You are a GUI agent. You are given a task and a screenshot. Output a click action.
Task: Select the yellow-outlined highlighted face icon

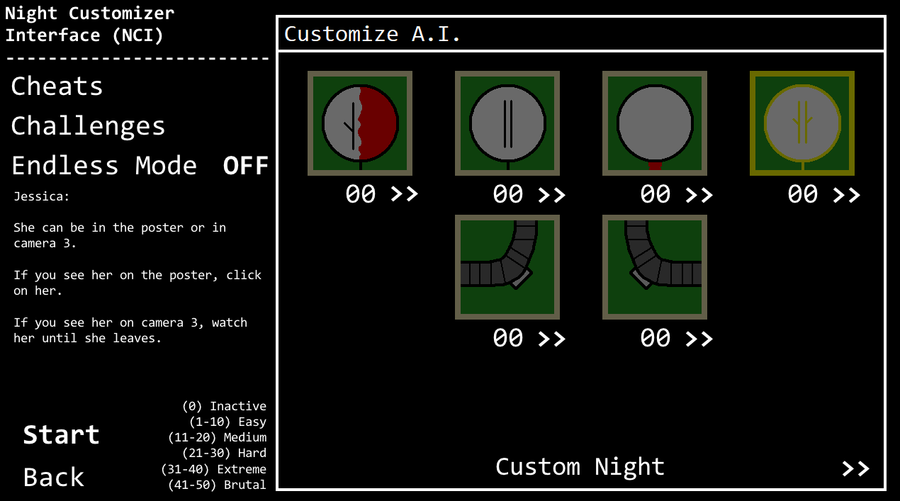point(802,123)
